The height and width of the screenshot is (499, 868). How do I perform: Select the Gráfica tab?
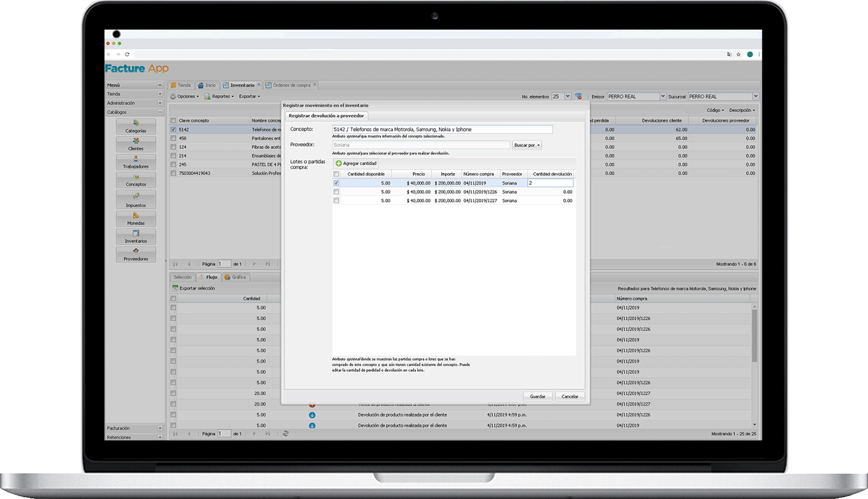click(236, 277)
